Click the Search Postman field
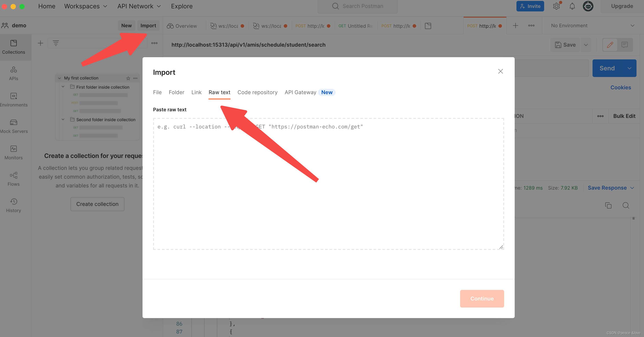The height and width of the screenshot is (337, 644). [x=357, y=6]
